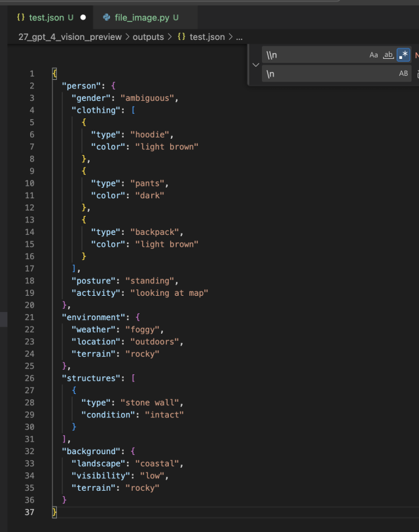This screenshot has height=532, width=419.
Task: Click the "structures" key on line 26
Action: tap(91, 378)
